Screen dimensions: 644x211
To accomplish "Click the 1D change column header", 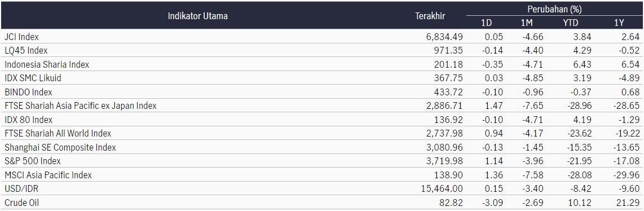I will click(x=486, y=23).
